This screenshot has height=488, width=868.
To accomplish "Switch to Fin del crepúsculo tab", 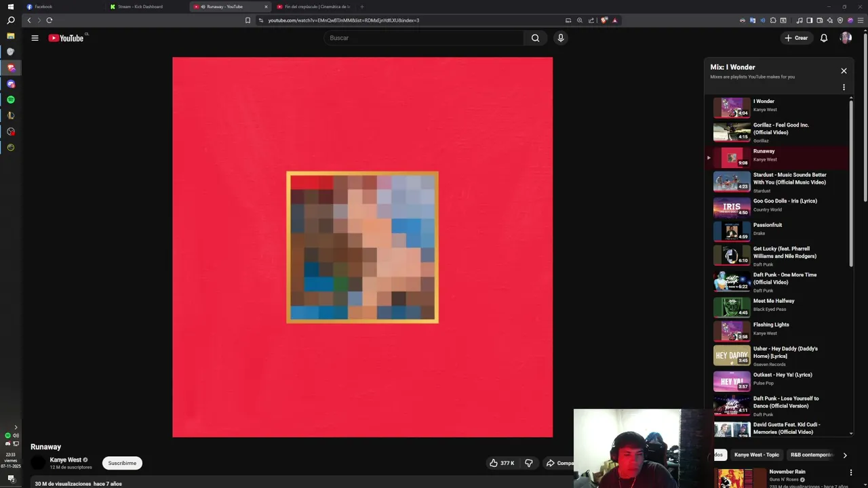I will [313, 7].
